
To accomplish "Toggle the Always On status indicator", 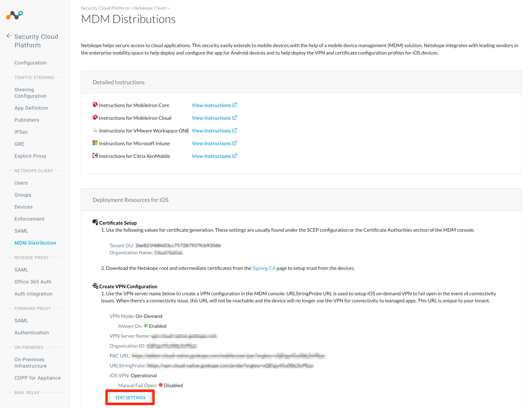I will click(146, 326).
